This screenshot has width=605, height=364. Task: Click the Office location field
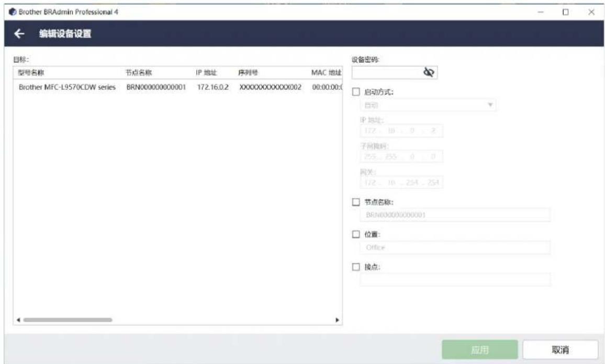coord(455,247)
